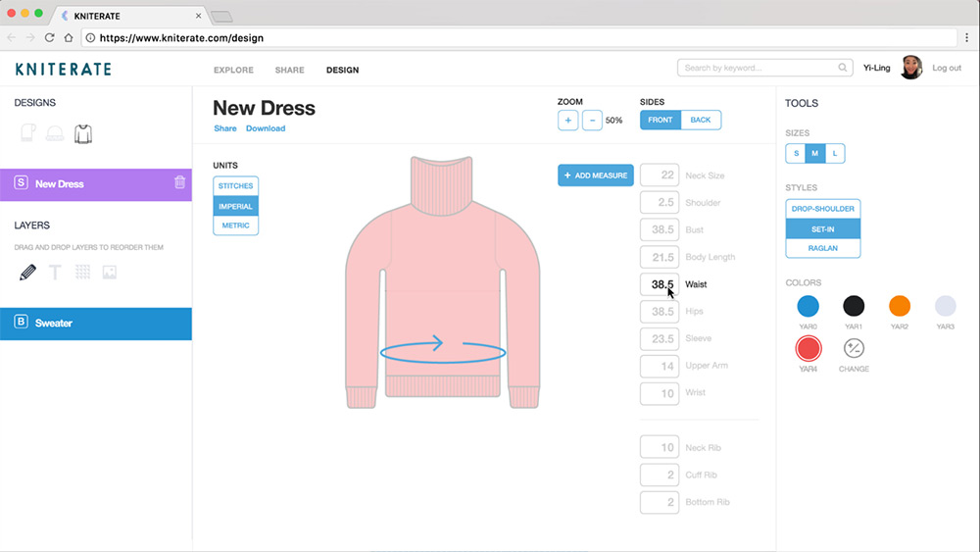Screen dimensions: 980x552
Task: View site info icon in address bar
Action: point(90,37)
